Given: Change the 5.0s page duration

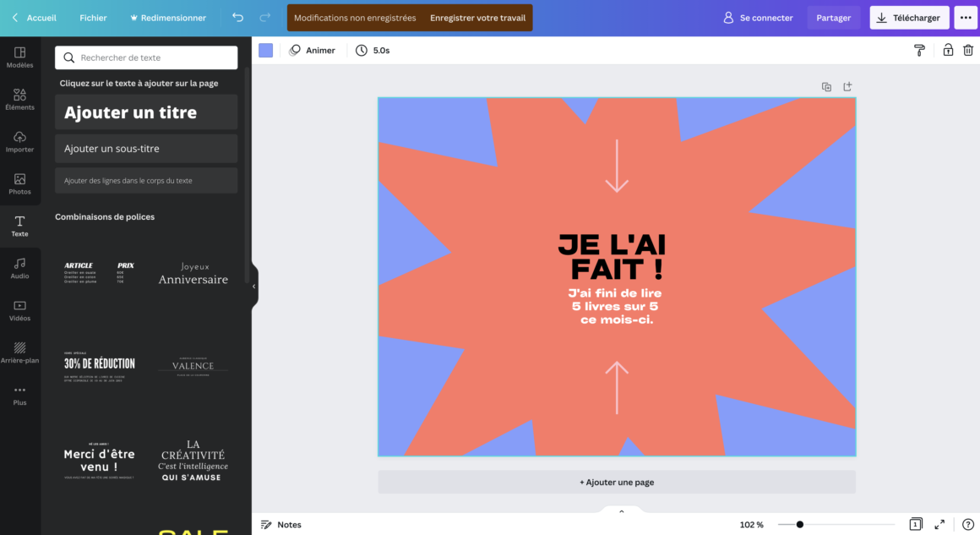Looking at the screenshot, I should pyautogui.click(x=373, y=51).
